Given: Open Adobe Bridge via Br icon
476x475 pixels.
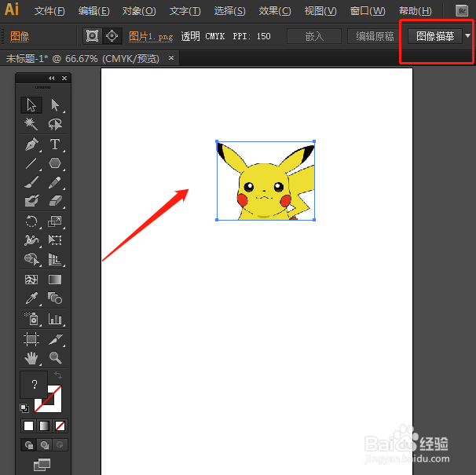Looking at the screenshot, I should tap(462, 11).
